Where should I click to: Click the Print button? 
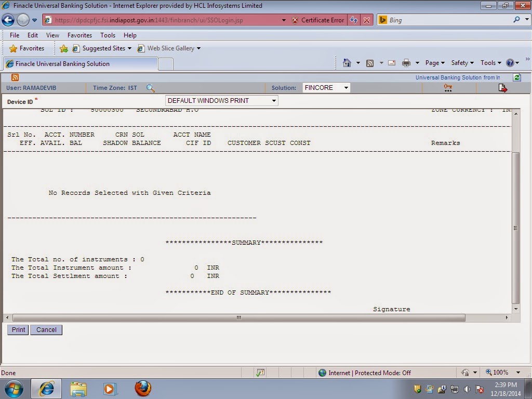click(x=17, y=329)
